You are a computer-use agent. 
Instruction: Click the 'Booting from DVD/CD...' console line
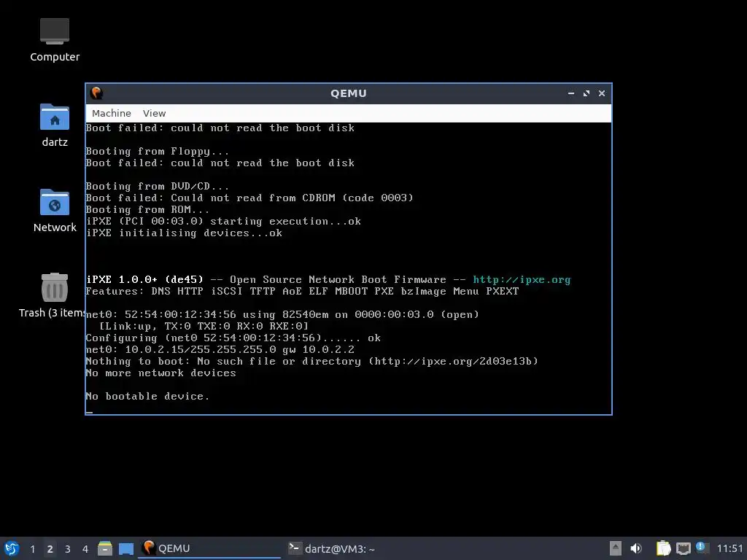click(158, 186)
